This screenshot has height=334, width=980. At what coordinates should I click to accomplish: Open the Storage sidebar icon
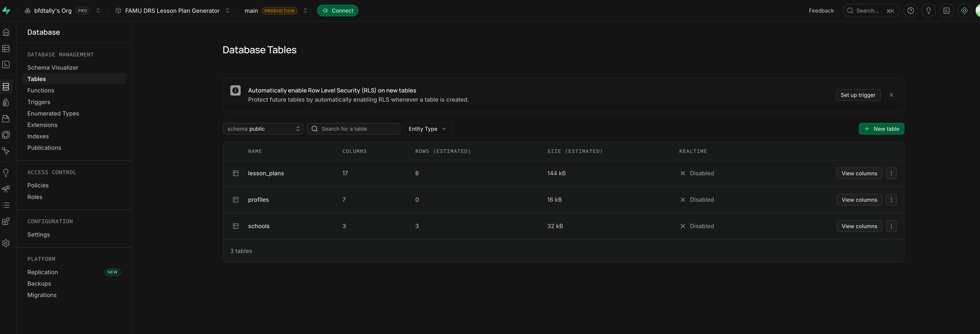pyautogui.click(x=6, y=119)
